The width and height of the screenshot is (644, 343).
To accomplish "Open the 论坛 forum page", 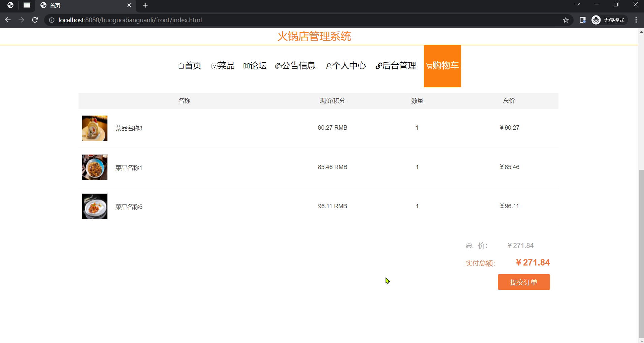I will coord(255,66).
